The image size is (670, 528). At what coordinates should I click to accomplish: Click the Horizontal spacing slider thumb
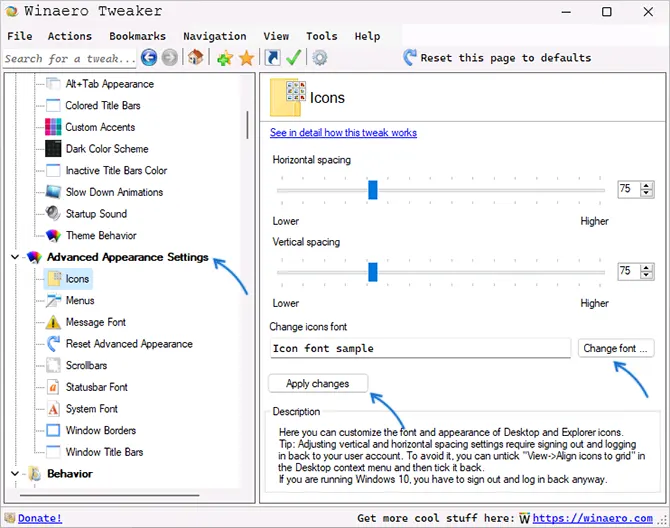point(373,190)
